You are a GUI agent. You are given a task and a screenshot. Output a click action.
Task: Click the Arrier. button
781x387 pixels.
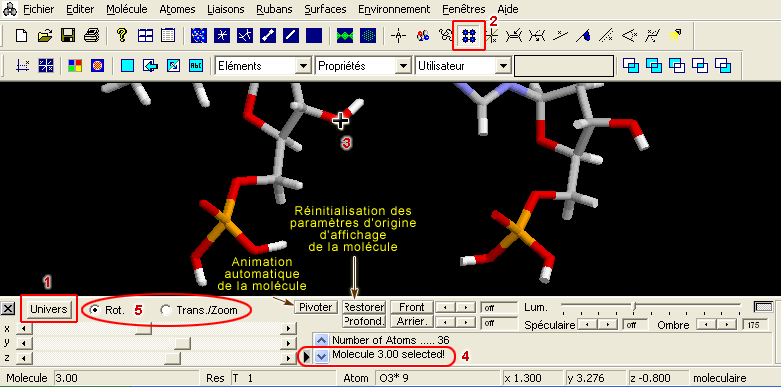[x=412, y=322]
